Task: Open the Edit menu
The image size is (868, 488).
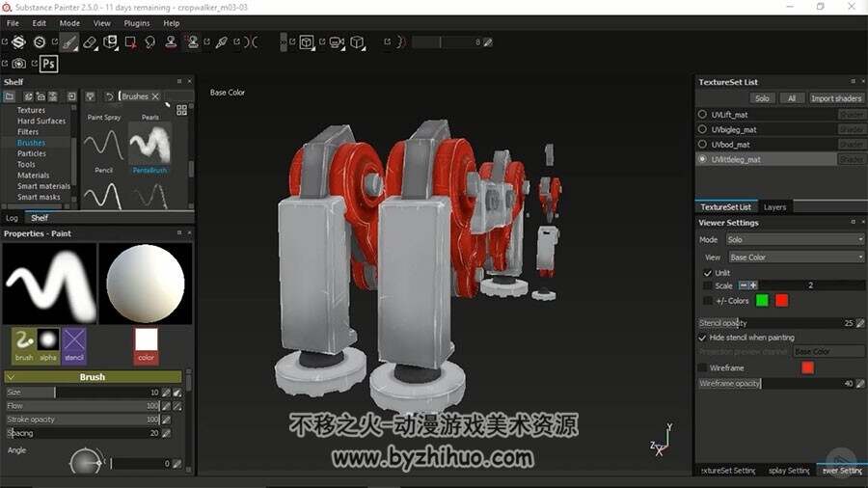Action: coord(40,23)
